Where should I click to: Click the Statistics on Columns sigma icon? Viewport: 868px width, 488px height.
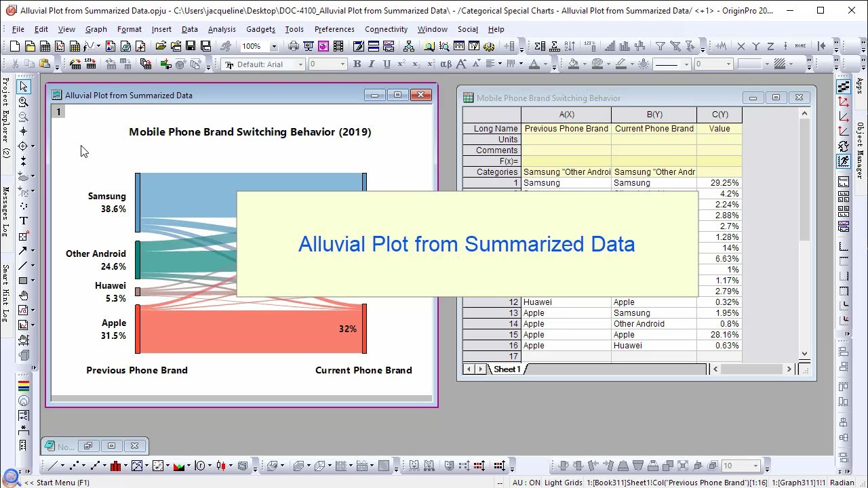(x=539, y=46)
